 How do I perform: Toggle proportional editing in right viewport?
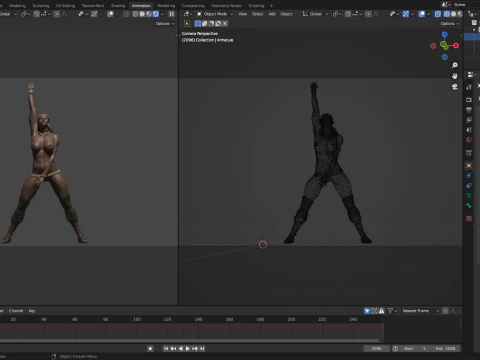click(368, 14)
